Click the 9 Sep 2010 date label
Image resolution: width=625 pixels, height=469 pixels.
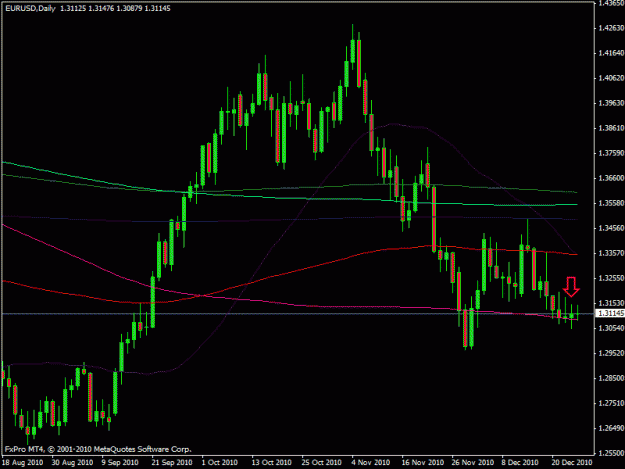(120, 463)
